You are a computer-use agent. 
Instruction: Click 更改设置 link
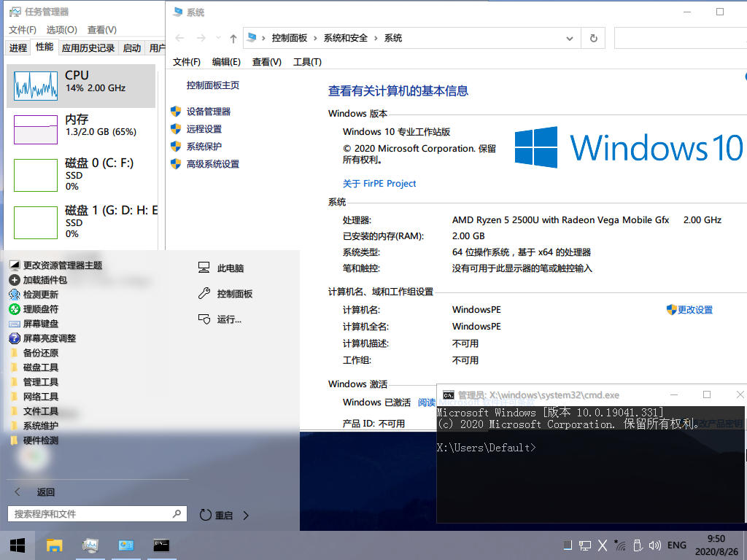pos(694,310)
